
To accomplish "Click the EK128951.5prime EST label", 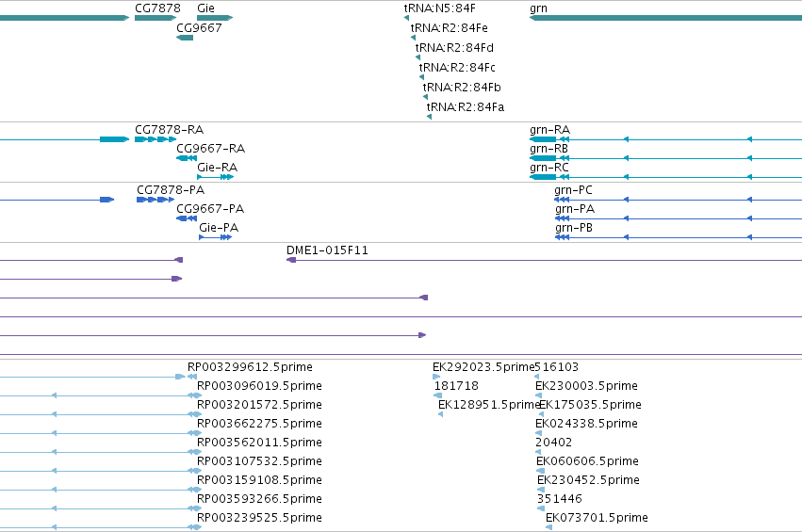I will coord(489,405).
